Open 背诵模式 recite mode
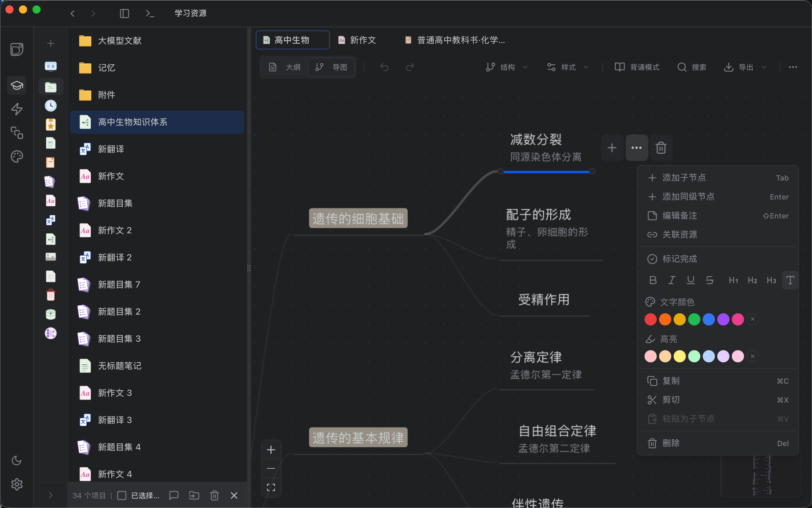 pos(637,67)
